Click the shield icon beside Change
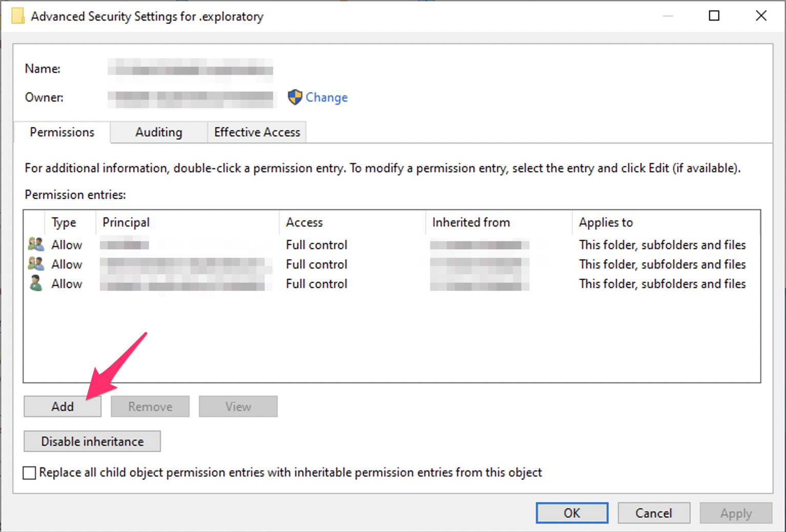Screen dimensions: 786x532 (x=295, y=97)
